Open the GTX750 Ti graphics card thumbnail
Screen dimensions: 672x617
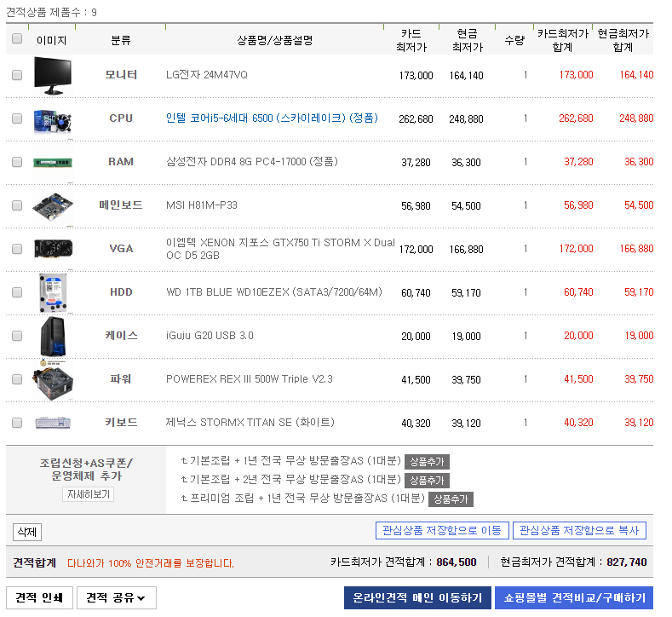coord(53,249)
